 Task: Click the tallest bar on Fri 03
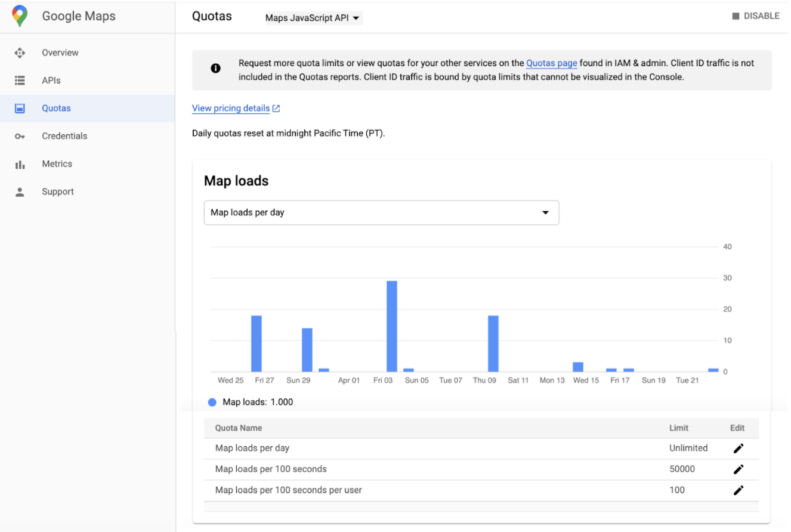[392, 325]
